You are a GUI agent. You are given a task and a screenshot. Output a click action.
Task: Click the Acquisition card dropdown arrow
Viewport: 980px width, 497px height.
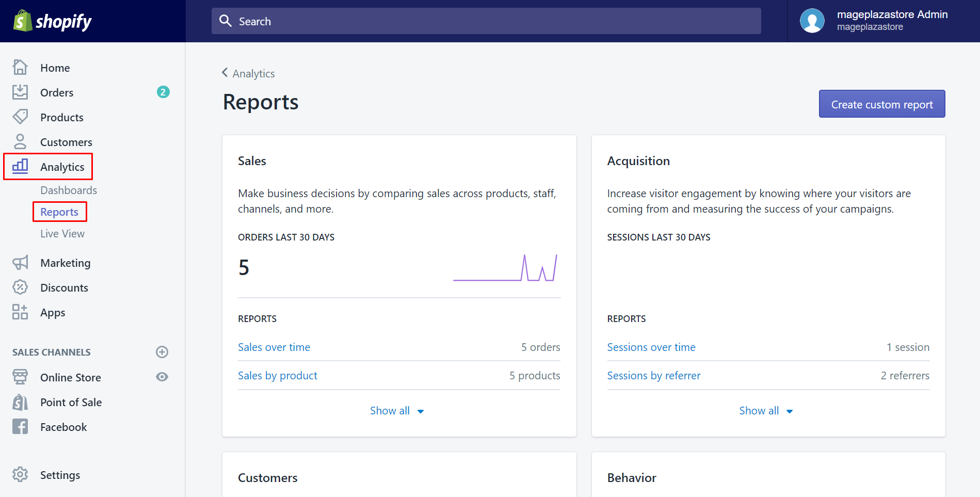point(790,411)
